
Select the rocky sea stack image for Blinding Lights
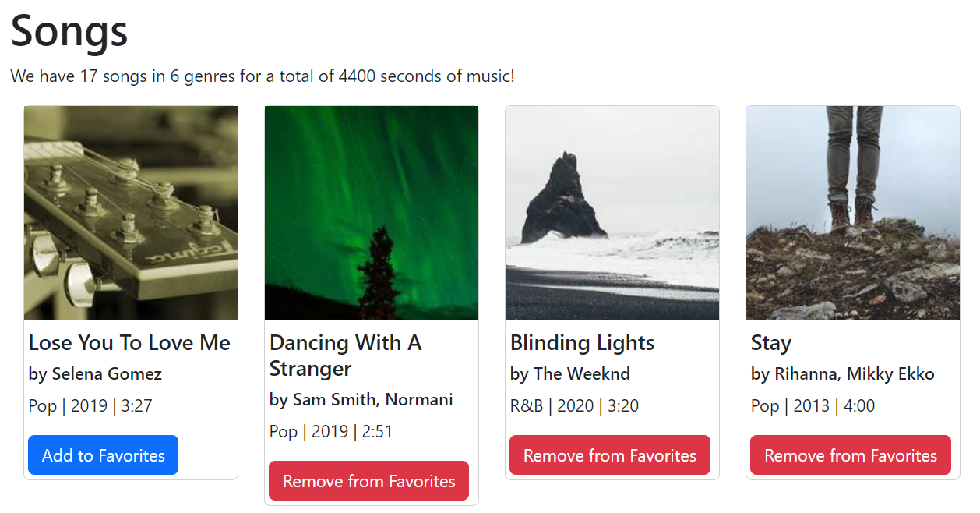pyautogui.click(x=612, y=212)
